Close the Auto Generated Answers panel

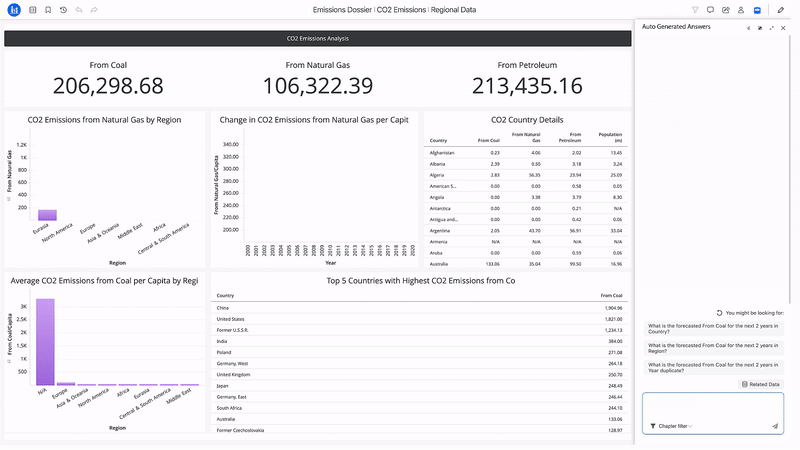(x=783, y=27)
